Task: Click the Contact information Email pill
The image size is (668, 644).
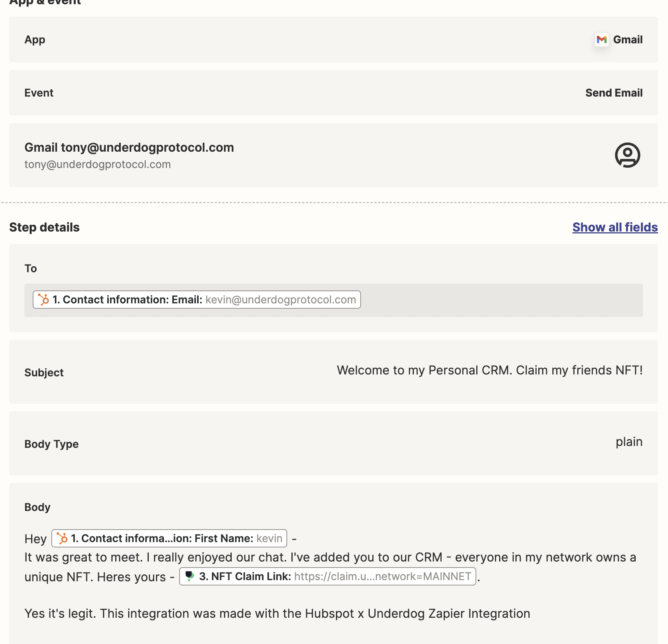Action: [x=197, y=300]
